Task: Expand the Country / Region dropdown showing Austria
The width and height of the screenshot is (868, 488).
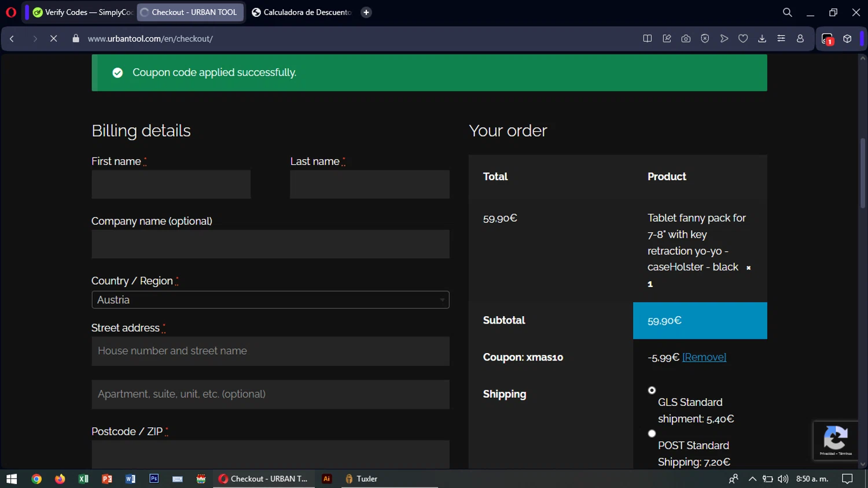Action: [270, 300]
